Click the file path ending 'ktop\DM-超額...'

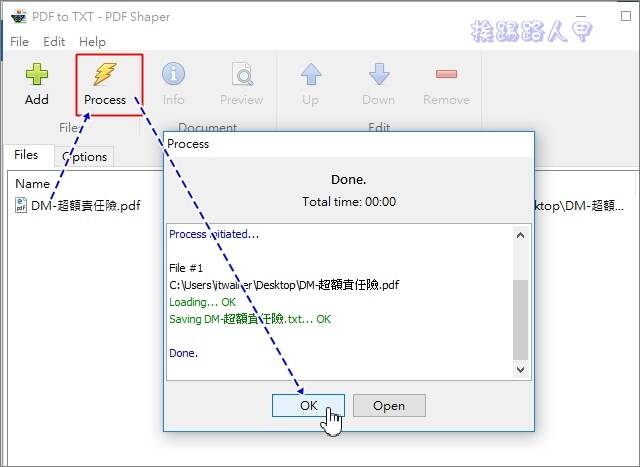tap(580, 205)
